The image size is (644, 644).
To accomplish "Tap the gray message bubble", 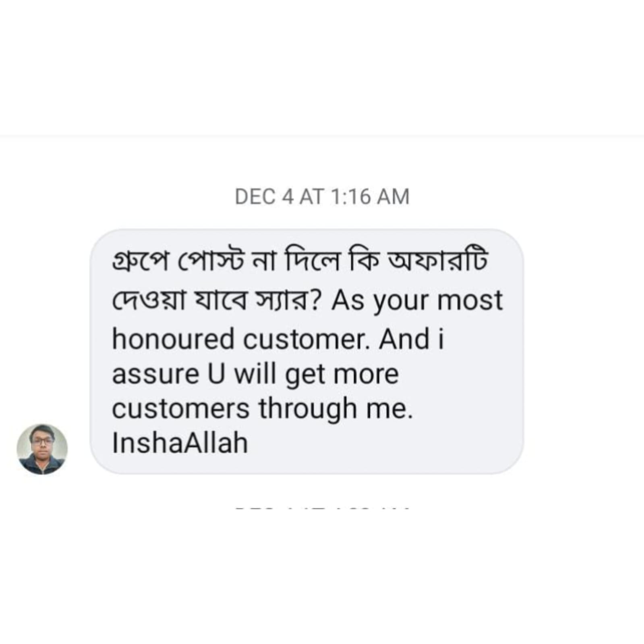I will point(306,351).
